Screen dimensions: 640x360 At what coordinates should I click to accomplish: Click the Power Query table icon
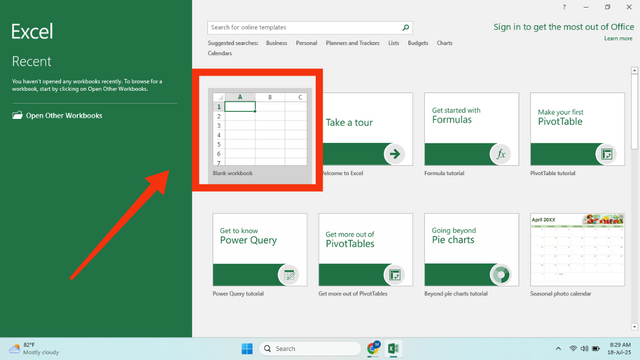[x=289, y=275]
